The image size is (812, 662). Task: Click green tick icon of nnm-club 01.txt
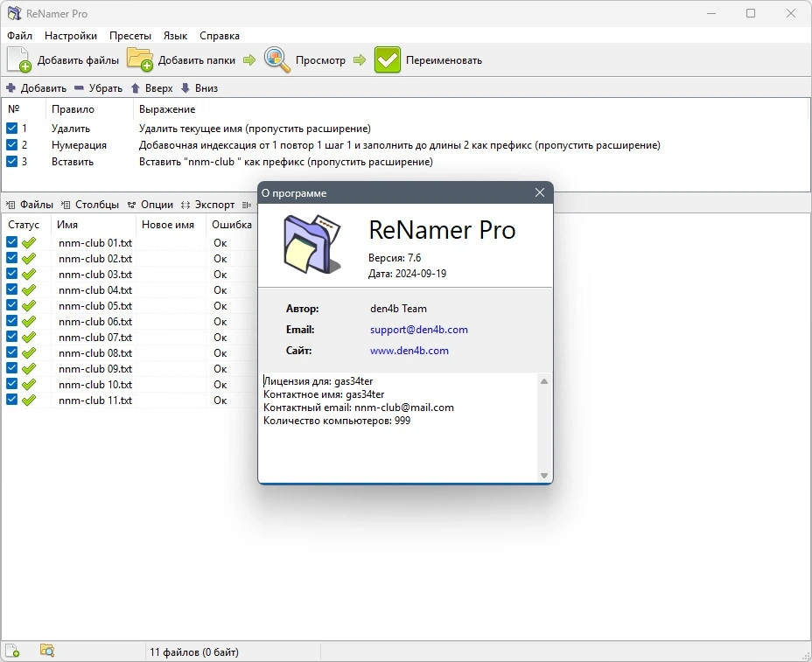tap(29, 242)
